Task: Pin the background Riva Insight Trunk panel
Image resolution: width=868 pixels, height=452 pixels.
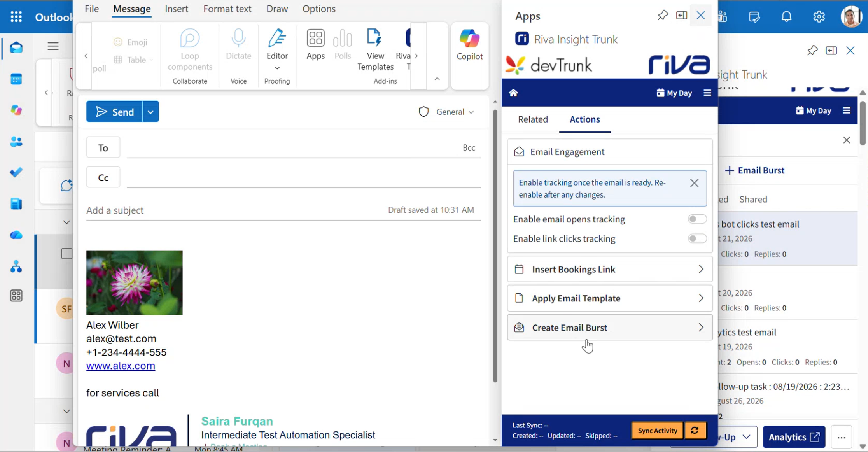Action: coord(812,51)
